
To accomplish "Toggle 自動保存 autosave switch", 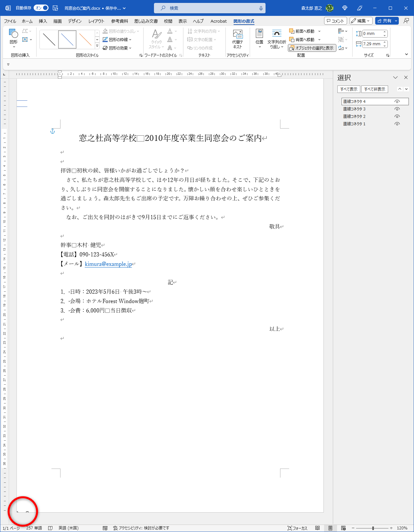I will [41, 8].
